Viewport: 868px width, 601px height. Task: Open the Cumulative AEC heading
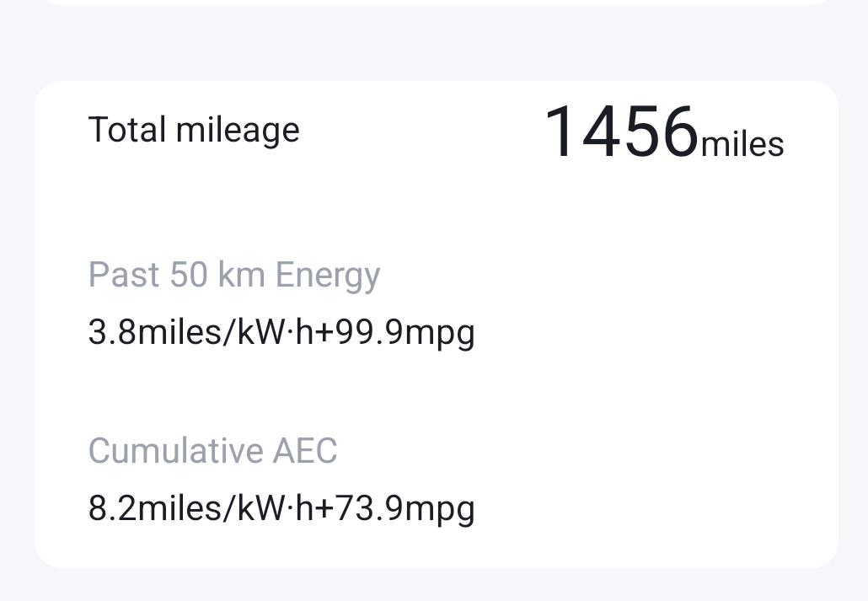[212, 451]
